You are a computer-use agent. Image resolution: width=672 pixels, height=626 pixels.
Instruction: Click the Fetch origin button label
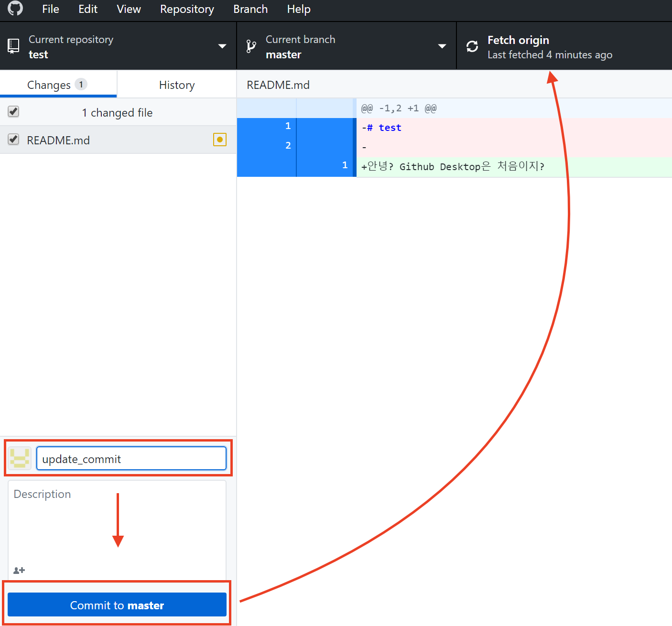pos(518,40)
